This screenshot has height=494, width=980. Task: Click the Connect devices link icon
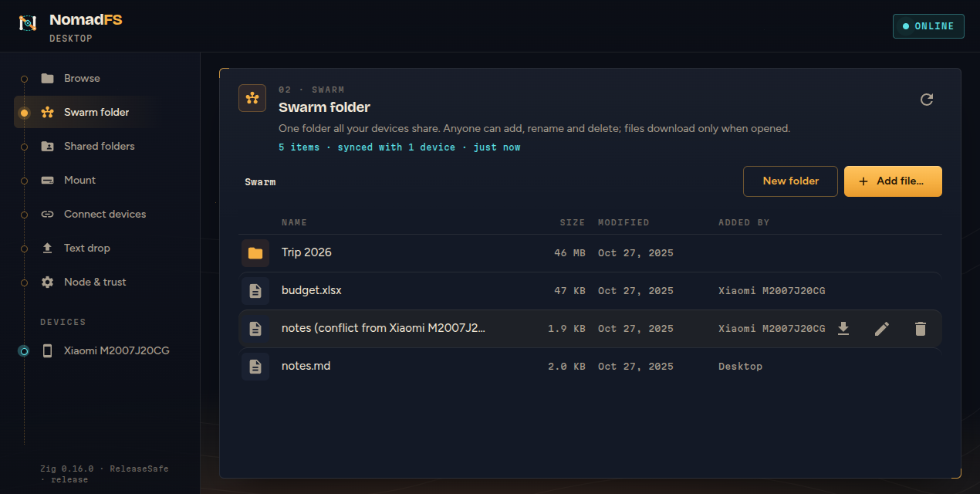pos(48,215)
